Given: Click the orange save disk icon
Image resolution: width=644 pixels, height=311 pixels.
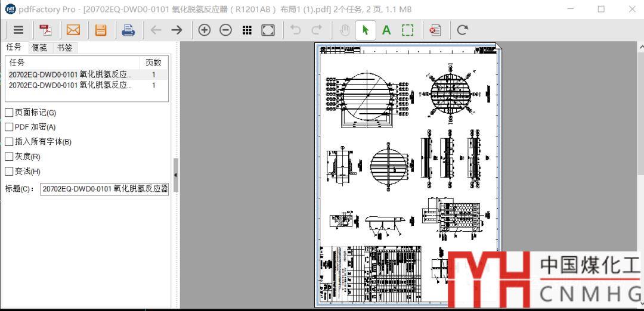Looking at the screenshot, I should (101, 30).
